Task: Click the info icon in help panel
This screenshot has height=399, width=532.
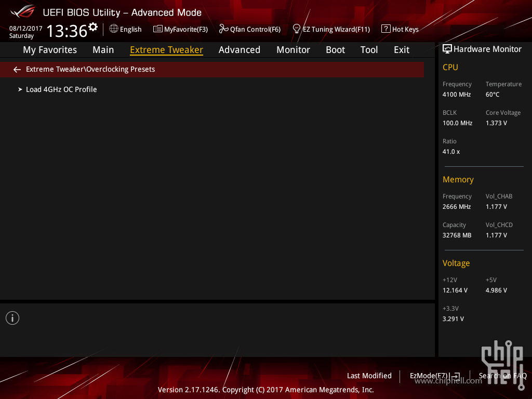Action: coord(12,318)
